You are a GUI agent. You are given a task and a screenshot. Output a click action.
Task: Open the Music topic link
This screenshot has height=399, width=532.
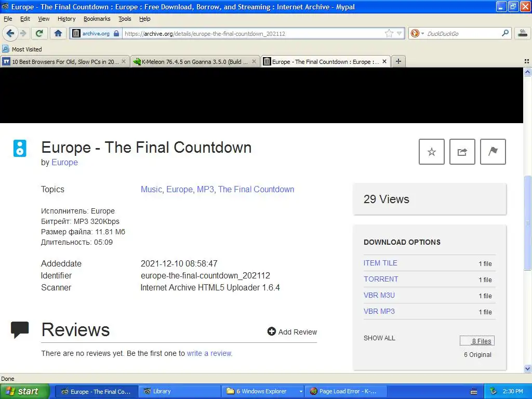click(152, 189)
